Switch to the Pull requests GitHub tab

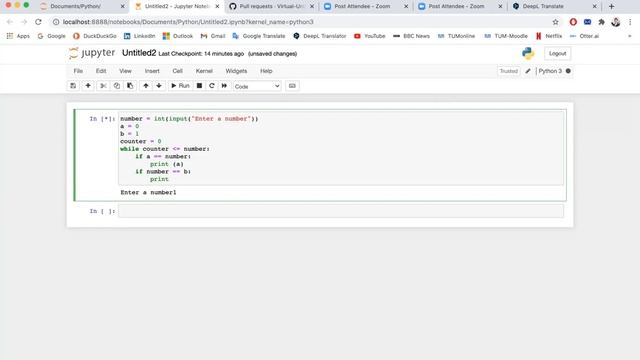point(271,6)
